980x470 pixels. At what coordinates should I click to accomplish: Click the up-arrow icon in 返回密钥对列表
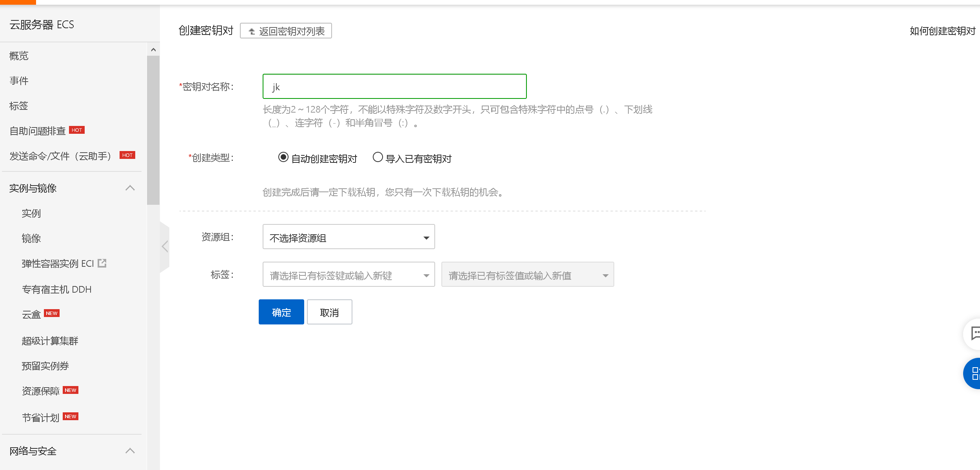coord(252,31)
